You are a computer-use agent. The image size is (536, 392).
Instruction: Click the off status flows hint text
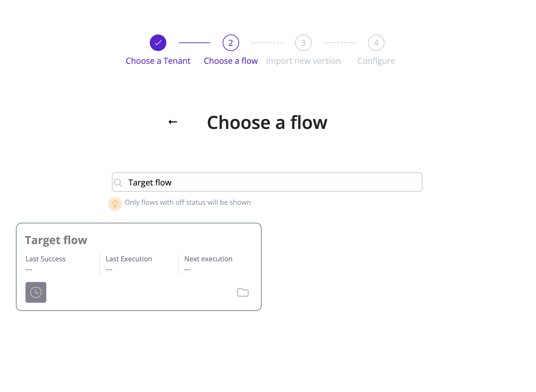point(188,202)
